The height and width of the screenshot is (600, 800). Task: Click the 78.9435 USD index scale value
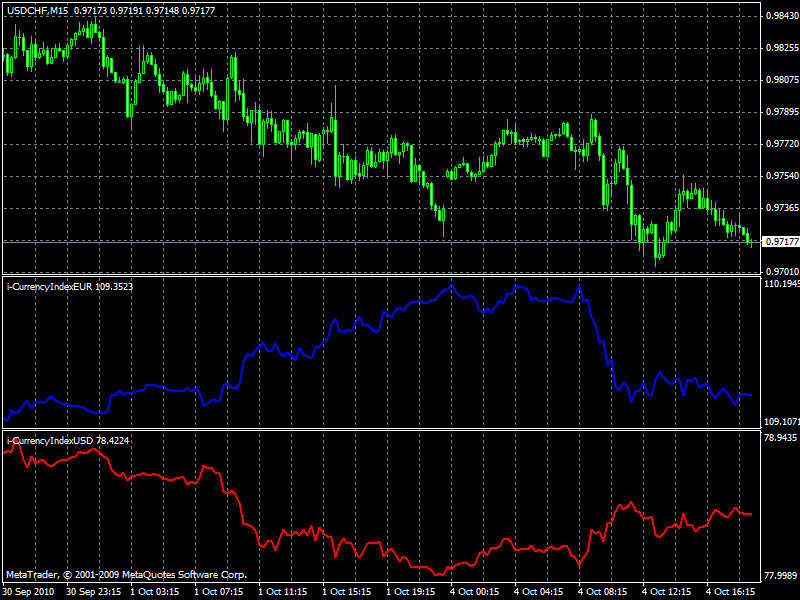tap(781, 438)
